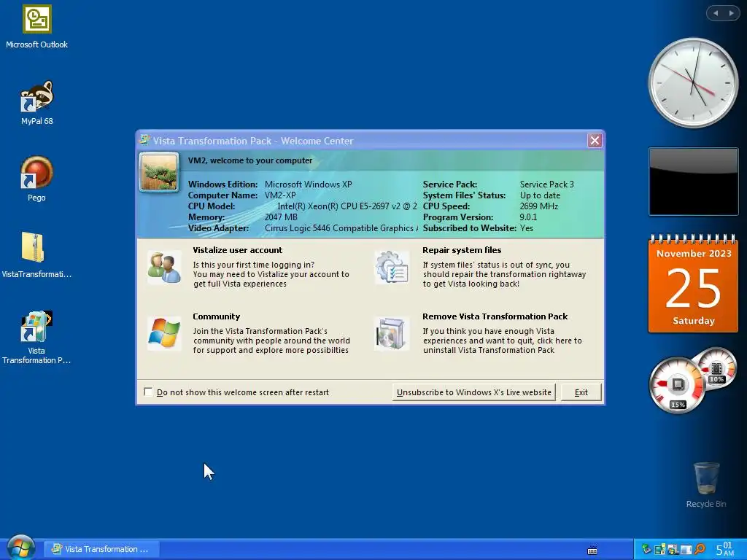This screenshot has width=747, height=560.
Task: Click the black slideshow gadget
Action: [x=693, y=182]
